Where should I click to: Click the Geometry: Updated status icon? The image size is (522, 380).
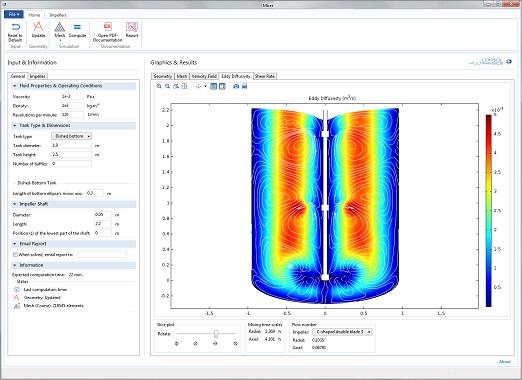click(x=17, y=298)
